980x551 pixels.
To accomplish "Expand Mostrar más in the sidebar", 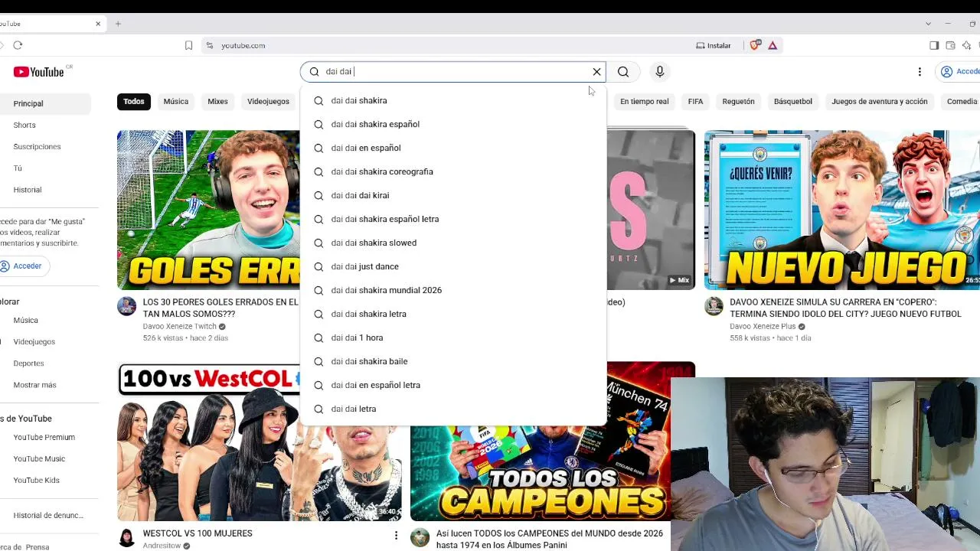I will (45, 384).
